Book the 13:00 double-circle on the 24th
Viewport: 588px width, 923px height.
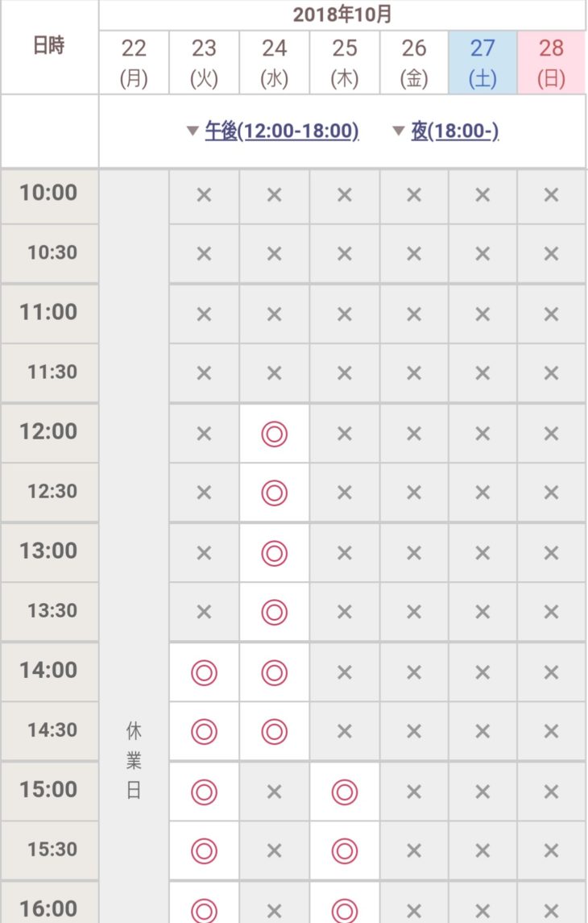coord(274,553)
